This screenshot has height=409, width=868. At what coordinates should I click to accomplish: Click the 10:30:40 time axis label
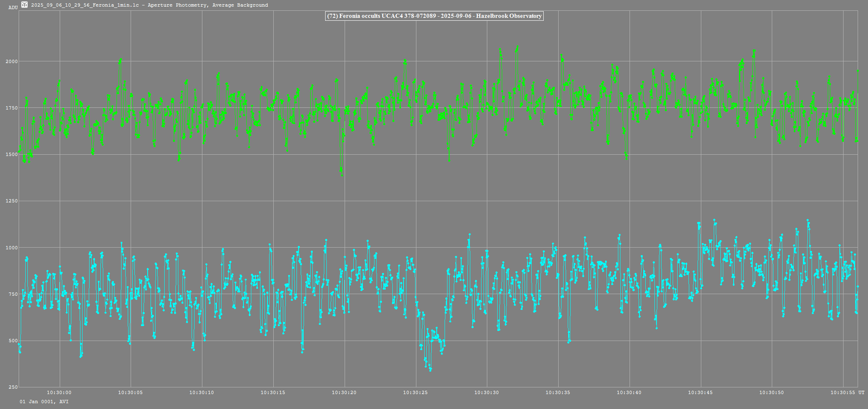click(x=629, y=392)
